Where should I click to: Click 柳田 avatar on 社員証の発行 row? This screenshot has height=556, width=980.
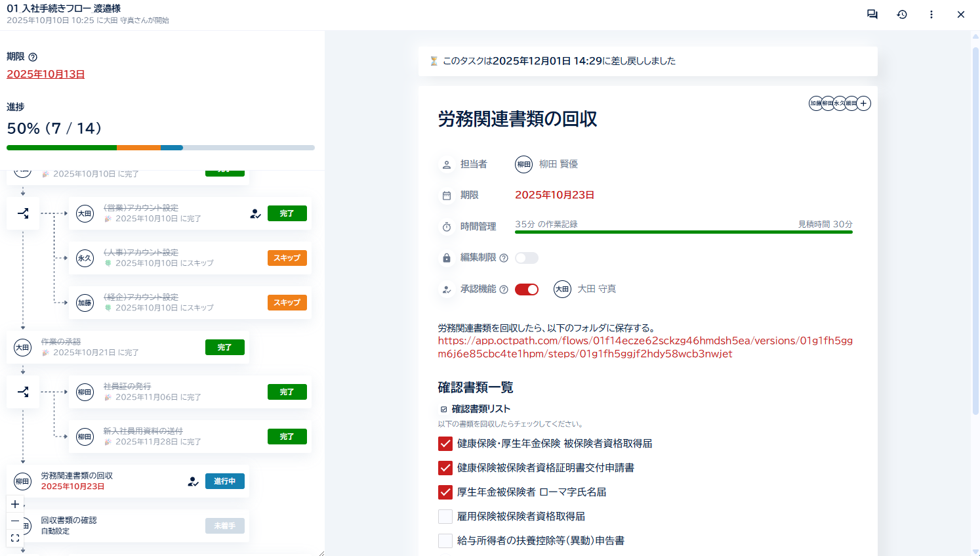tap(85, 392)
